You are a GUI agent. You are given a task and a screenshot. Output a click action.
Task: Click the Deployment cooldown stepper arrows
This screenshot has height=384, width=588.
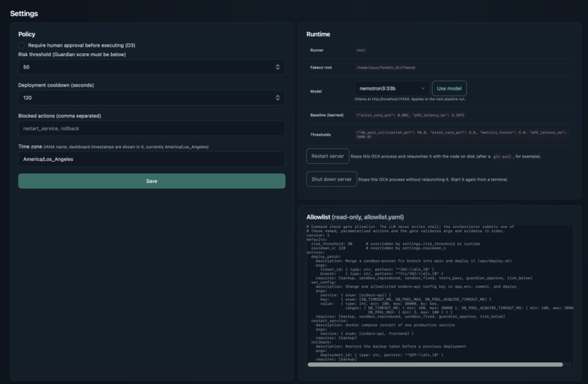point(277,98)
